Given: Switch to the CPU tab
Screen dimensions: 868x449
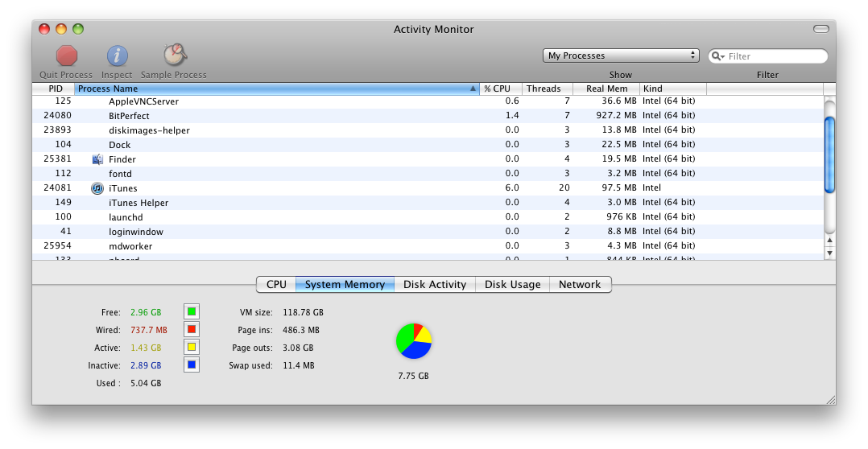Looking at the screenshot, I should [276, 284].
